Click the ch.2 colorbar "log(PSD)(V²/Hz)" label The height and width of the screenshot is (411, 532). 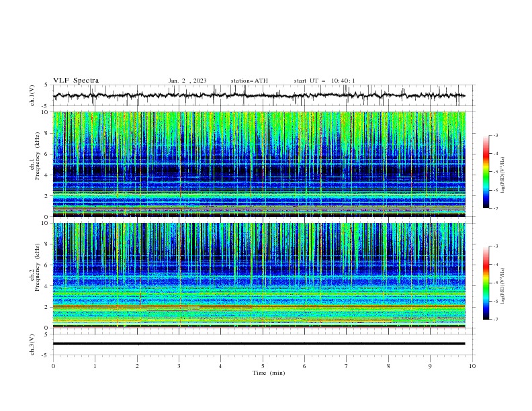pos(503,286)
